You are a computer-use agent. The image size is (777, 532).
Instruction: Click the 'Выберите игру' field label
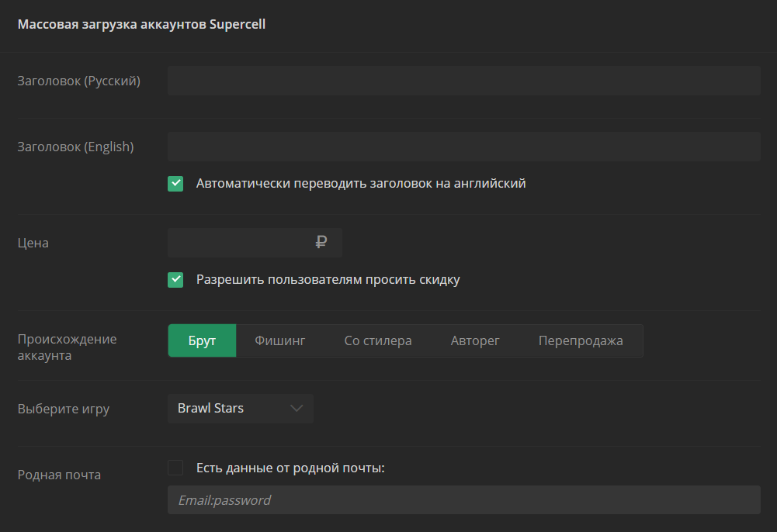(x=64, y=409)
